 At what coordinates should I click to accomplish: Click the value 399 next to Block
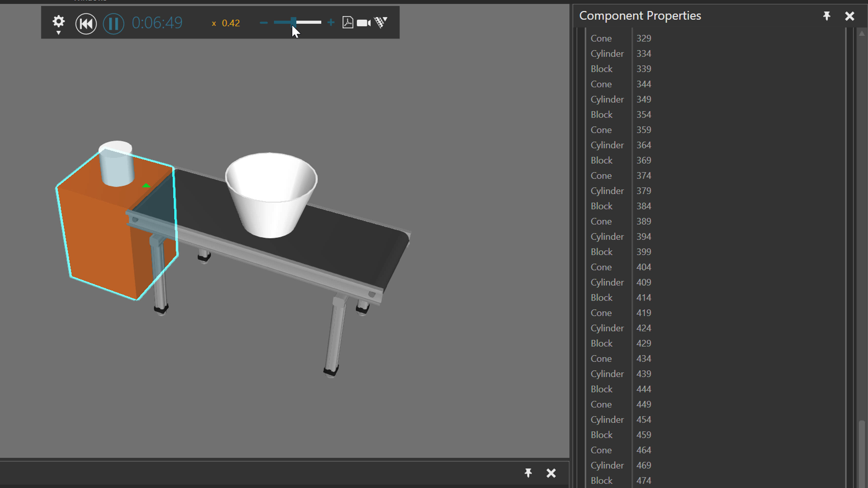(x=644, y=252)
